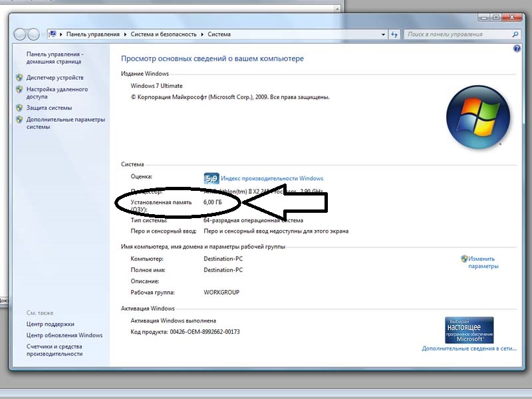
Task: Click shield icon next to Настройка удаленного доступа
Action: coord(19,89)
